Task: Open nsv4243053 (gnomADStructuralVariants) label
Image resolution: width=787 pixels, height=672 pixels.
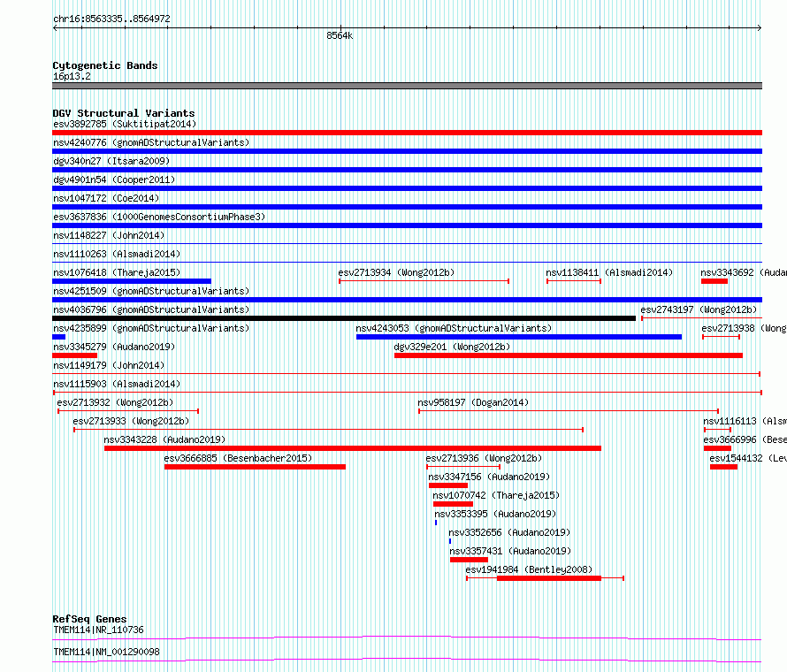Action: pos(454,328)
